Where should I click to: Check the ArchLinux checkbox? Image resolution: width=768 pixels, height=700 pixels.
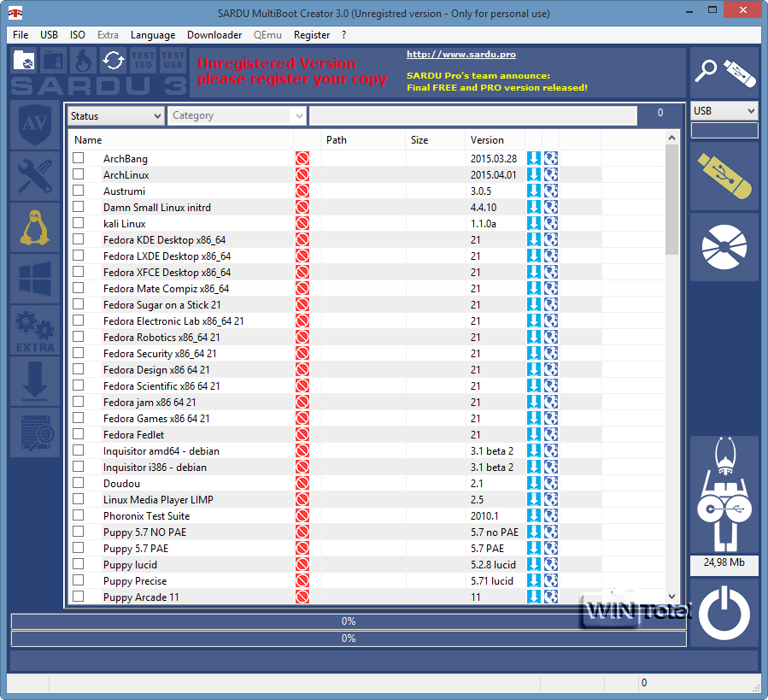tap(78, 174)
